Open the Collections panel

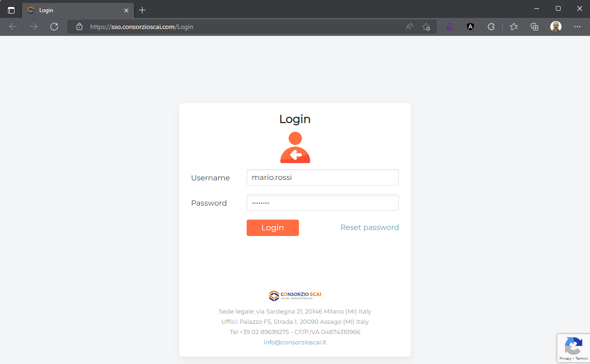pos(534,27)
